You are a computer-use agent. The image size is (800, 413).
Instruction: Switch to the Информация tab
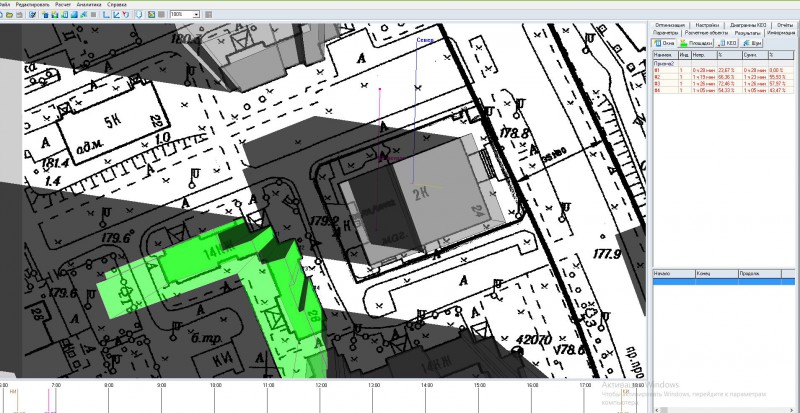pyautogui.click(x=781, y=33)
